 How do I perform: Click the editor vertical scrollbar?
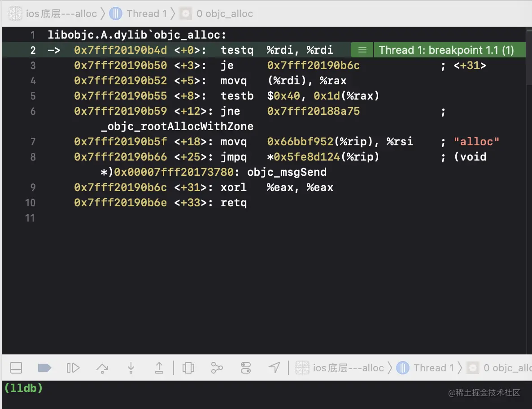(529, 57)
